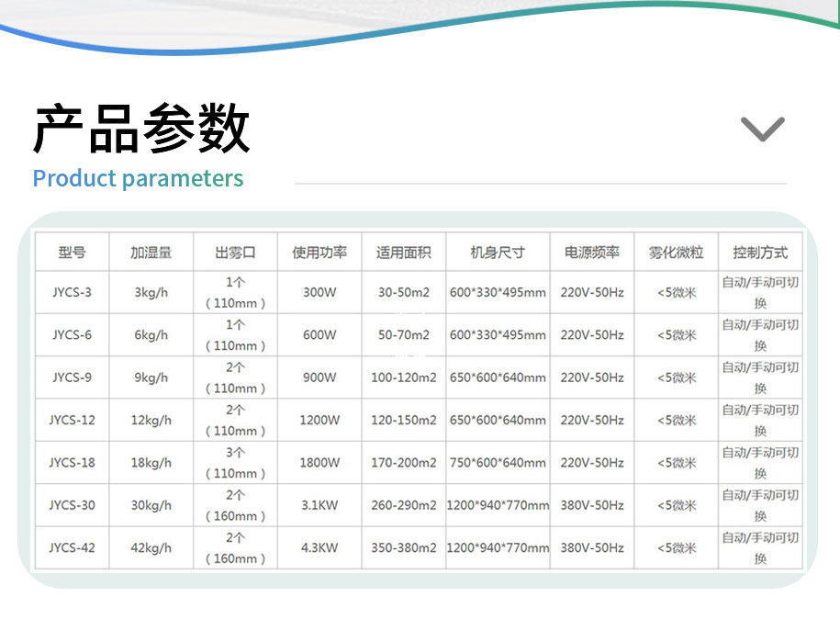Click the JYCS-9 model cell
Screen dimensions: 840x642
pos(72,377)
